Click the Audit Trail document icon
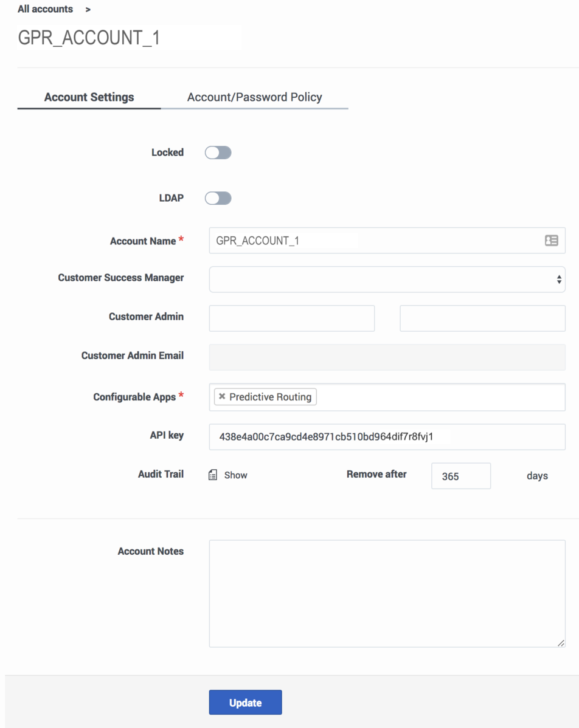Viewport: 579px width, 728px height. (213, 475)
